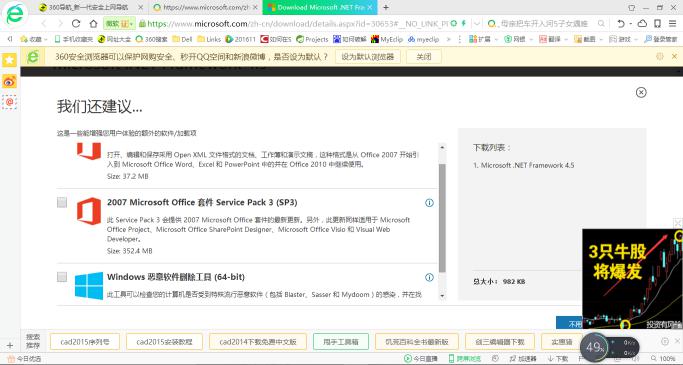The width and height of the screenshot is (683, 365).
Task: Click the stock advertisement thumbnail
Action: click(632, 280)
